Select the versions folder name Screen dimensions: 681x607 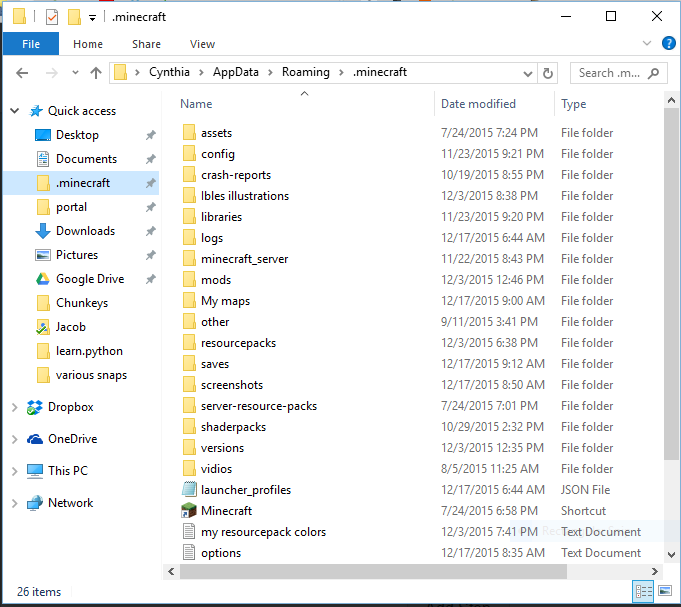click(x=222, y=448)
